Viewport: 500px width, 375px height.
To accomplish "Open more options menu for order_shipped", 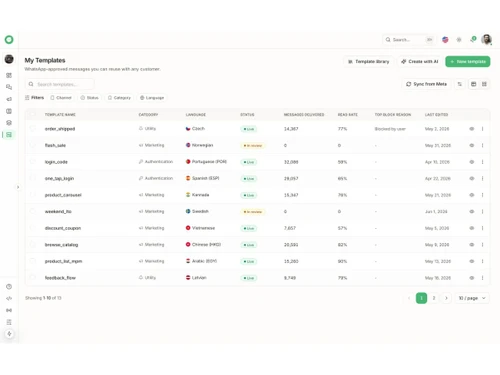I will pos(482,129).
